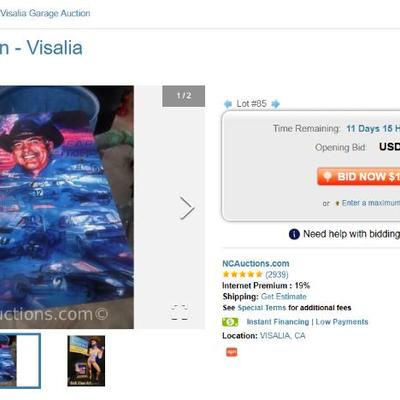Click the green instant financing dollar icon

coord(230,322)
